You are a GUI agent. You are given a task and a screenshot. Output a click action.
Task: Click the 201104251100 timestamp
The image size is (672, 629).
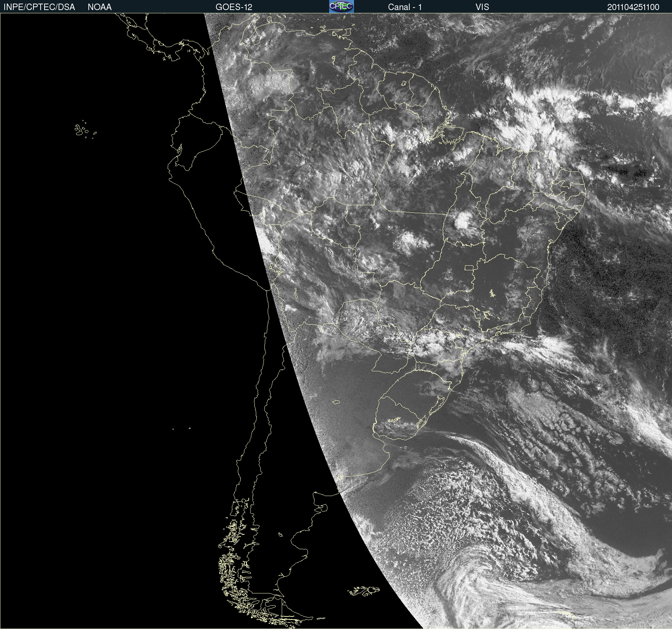[633, 7]
